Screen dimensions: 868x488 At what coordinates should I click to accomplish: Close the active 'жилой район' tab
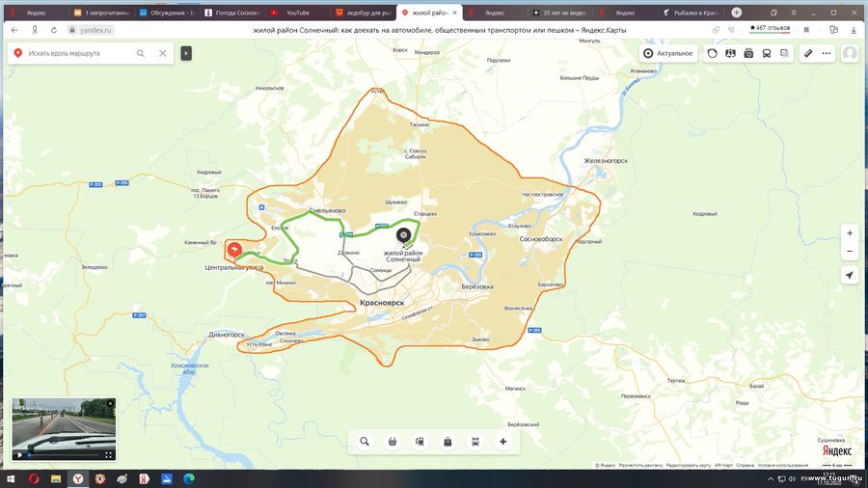(x=455, y=13)
